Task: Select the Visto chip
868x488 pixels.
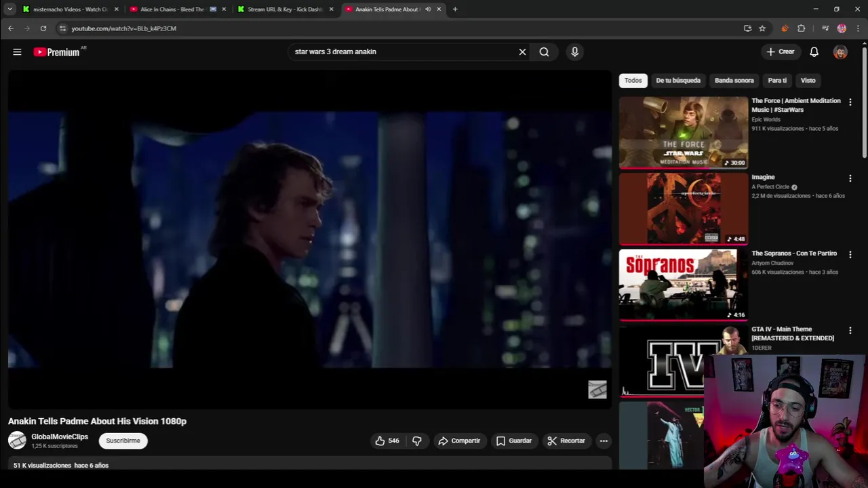Action: click(x=808, y=80)
